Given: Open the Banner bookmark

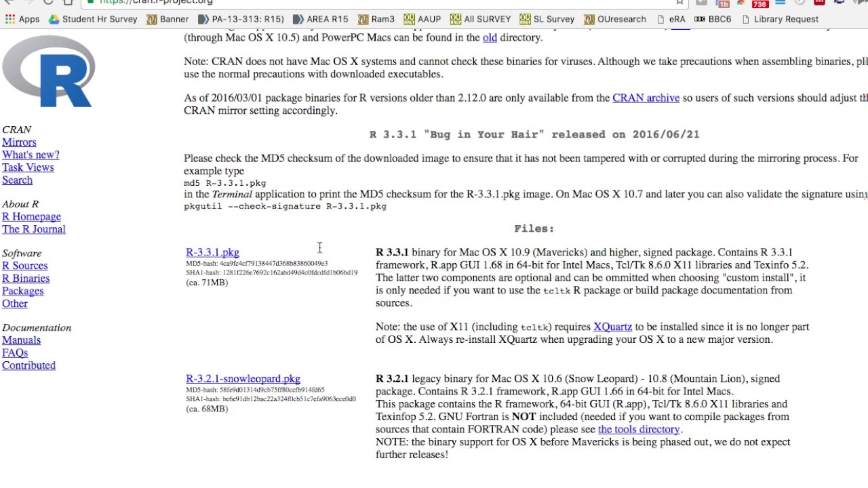Looking at the screenshot, I should click(168, 19).
